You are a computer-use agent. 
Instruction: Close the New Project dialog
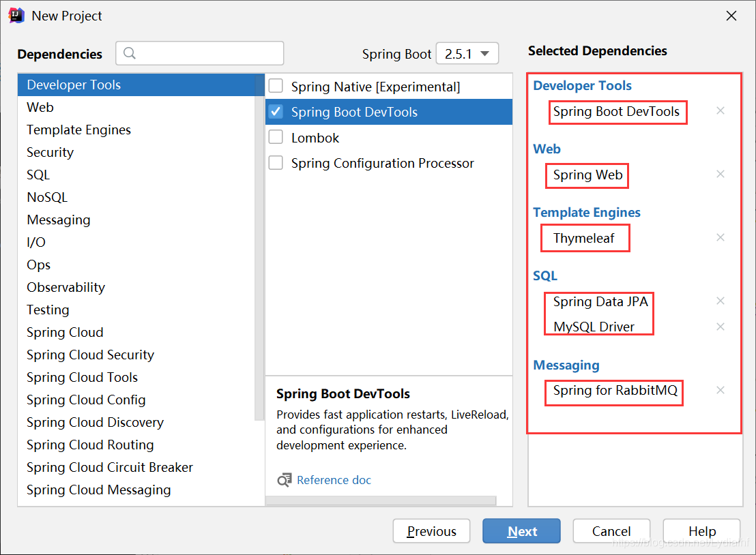point(731,16)
